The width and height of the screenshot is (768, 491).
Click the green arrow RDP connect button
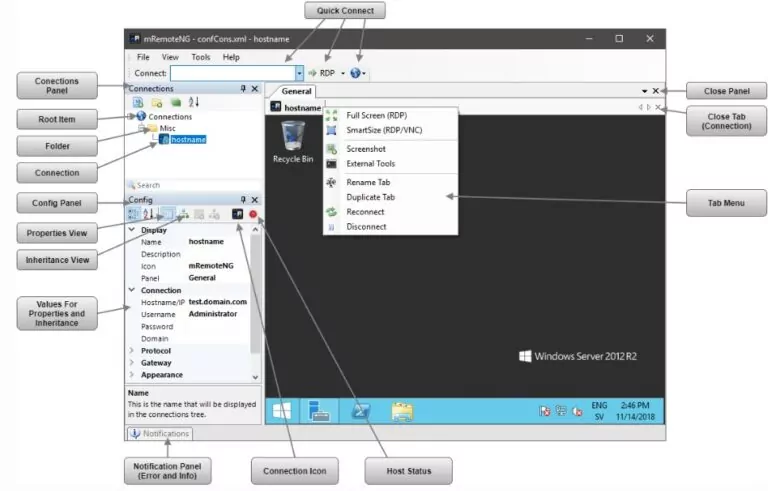pos(312,73)
